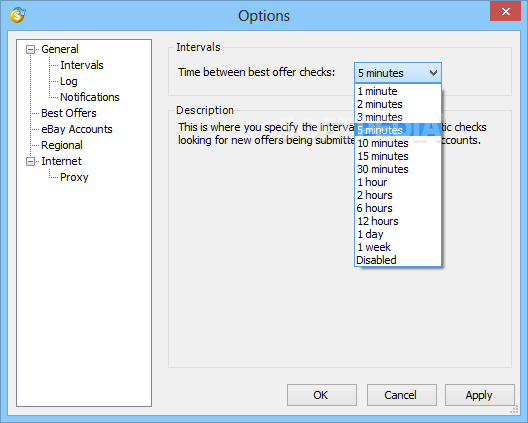Click the OK button
Viewport: 528px width, 423px height.
point(322,395)
